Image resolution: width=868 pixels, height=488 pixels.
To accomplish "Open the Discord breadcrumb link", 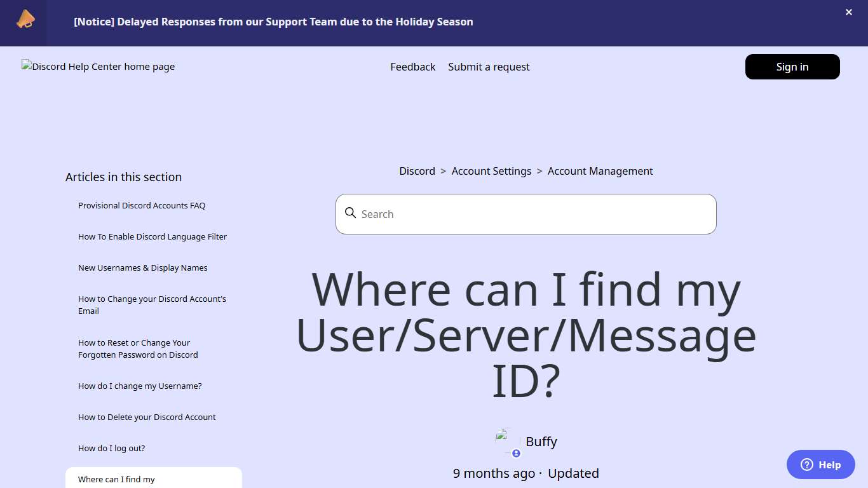I will click(417, 171).
